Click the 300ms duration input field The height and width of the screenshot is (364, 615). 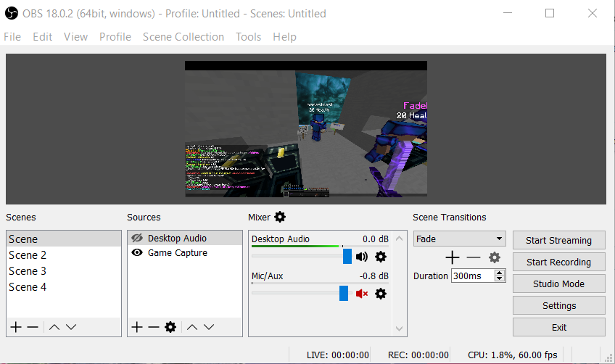pyautogui.click(x=473, y=276)
